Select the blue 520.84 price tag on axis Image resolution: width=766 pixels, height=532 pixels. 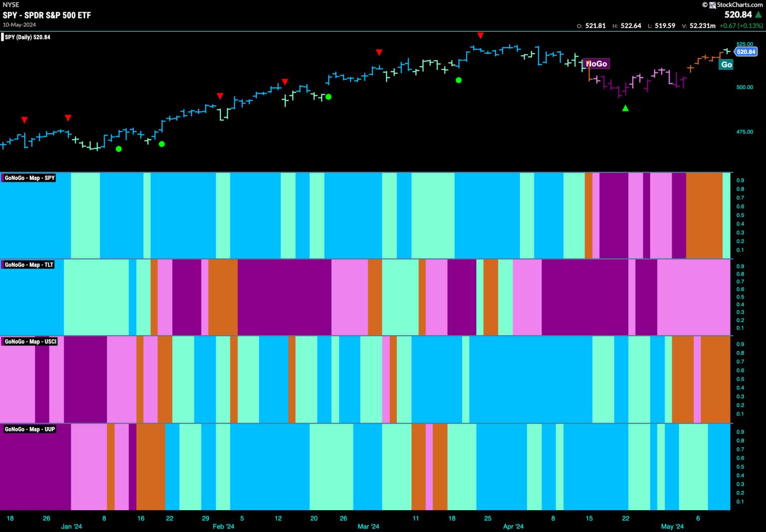coord(746,52)
